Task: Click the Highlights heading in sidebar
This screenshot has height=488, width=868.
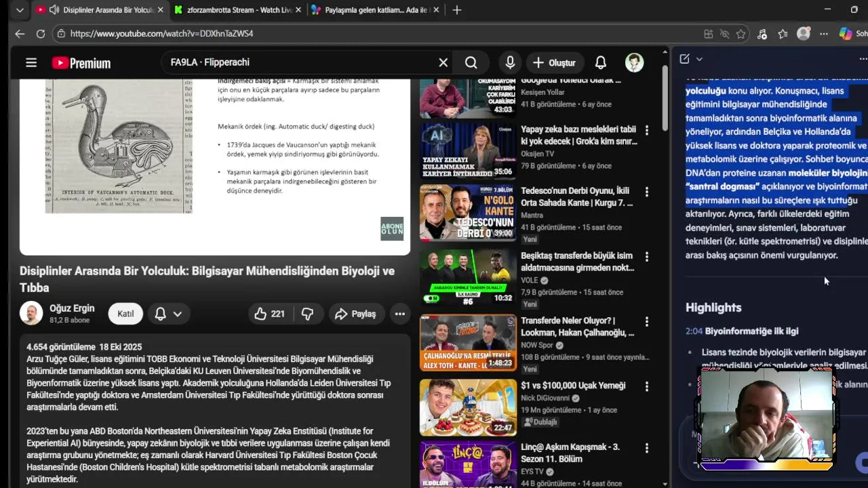Action: (x=713, y=308)
